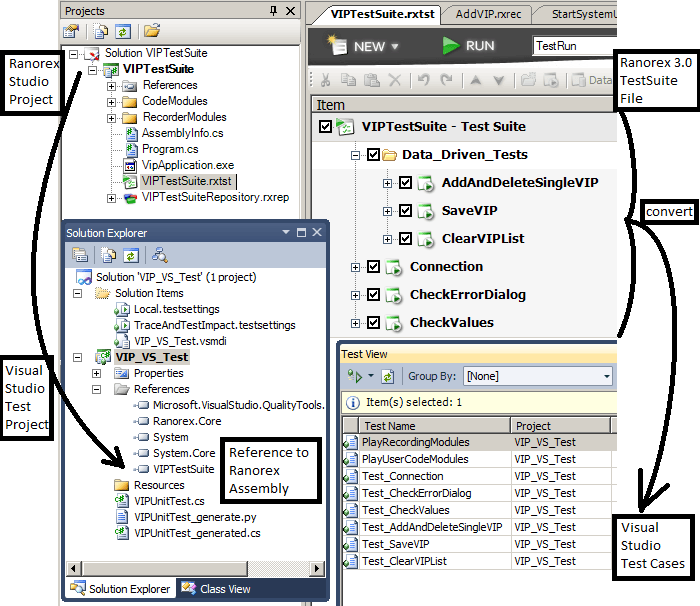Screen dimensions: 700x606
Task: Click Show All Files icon in Solution Explorer
Action: pos(108,255)
